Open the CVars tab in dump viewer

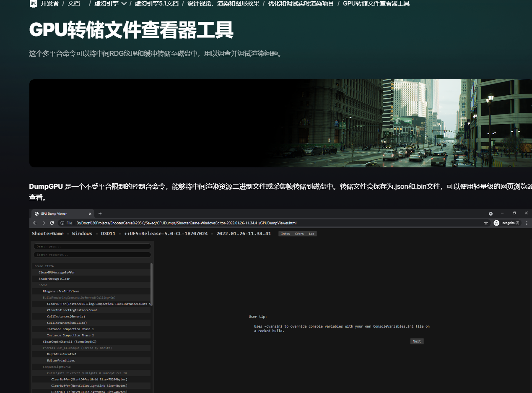(x=299, y=234)
